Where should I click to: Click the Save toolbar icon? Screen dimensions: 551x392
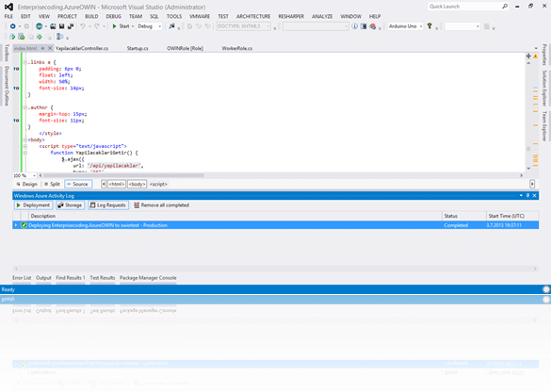point(61,26)
